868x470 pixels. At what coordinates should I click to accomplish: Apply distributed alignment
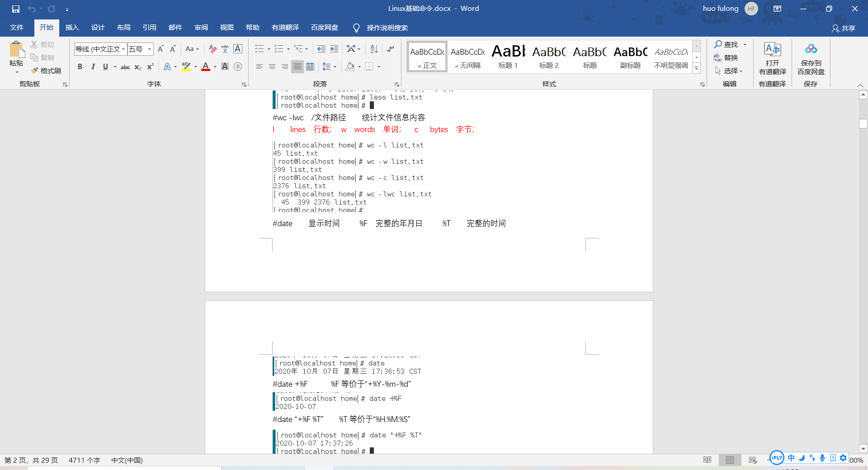click(x=310, y=67)
